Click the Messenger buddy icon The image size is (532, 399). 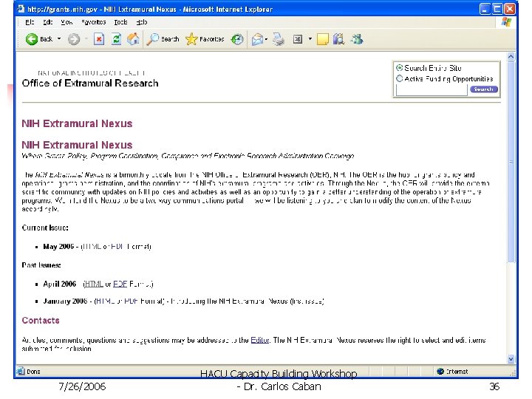click(357, 39)
